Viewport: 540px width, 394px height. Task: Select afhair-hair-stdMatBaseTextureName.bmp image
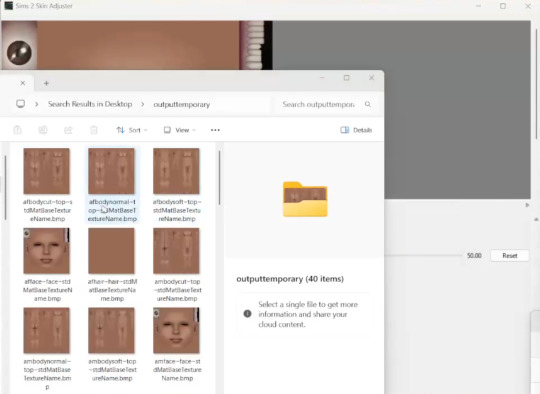click(111, 251)
